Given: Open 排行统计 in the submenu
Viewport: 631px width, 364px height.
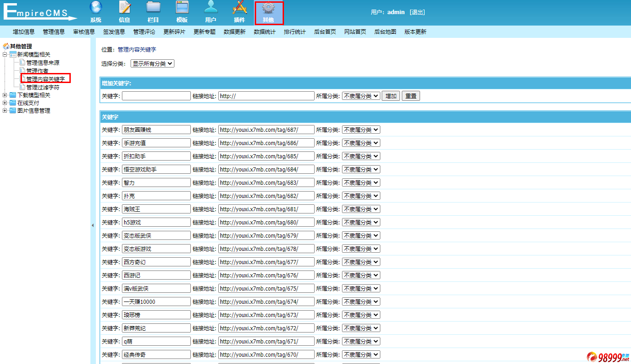Looking at the screenshot, I should (295, 31).
